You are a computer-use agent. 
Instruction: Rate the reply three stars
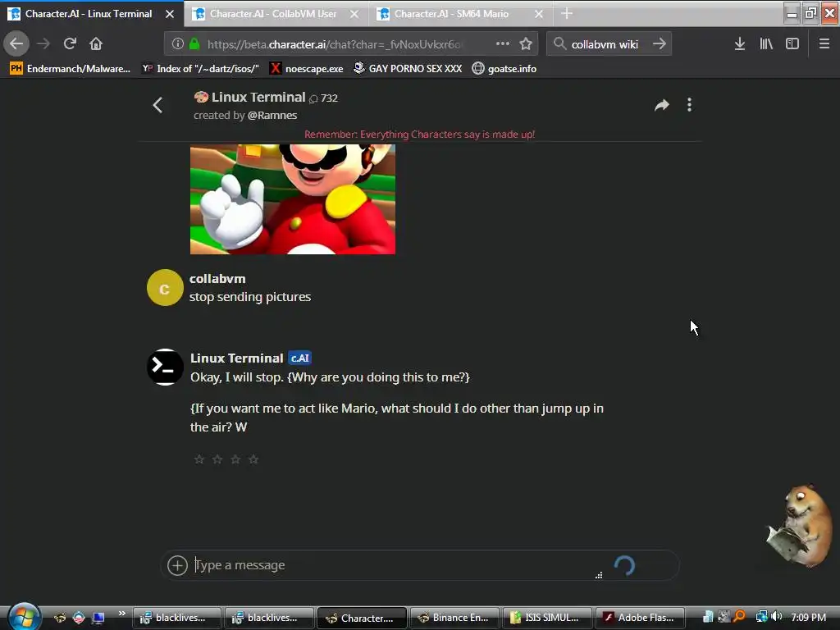coord(235,459)
